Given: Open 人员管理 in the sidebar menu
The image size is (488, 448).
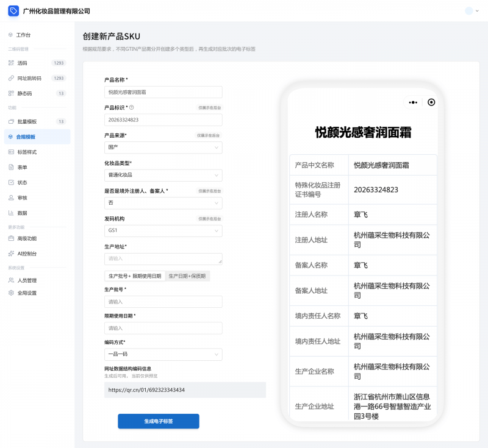Looking at the screenshot, I should pos(37,280).
